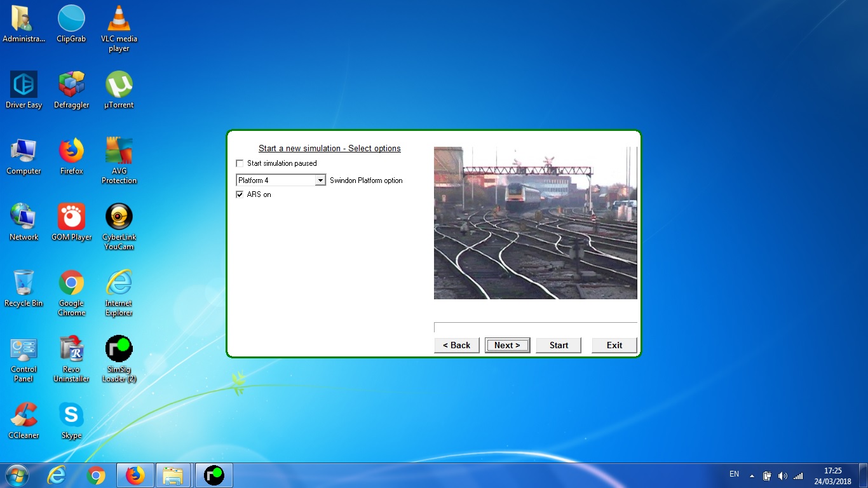Image resolution: width=868 pixels, height=488 pixels.
Task: Select the GOM Player desktop icon
Action: click(71, 222)
